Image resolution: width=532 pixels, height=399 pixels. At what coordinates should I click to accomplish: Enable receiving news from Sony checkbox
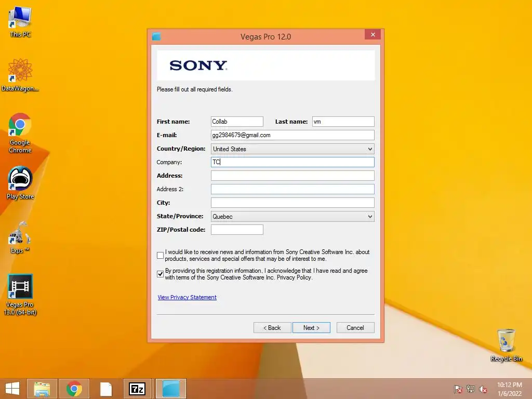160,255
